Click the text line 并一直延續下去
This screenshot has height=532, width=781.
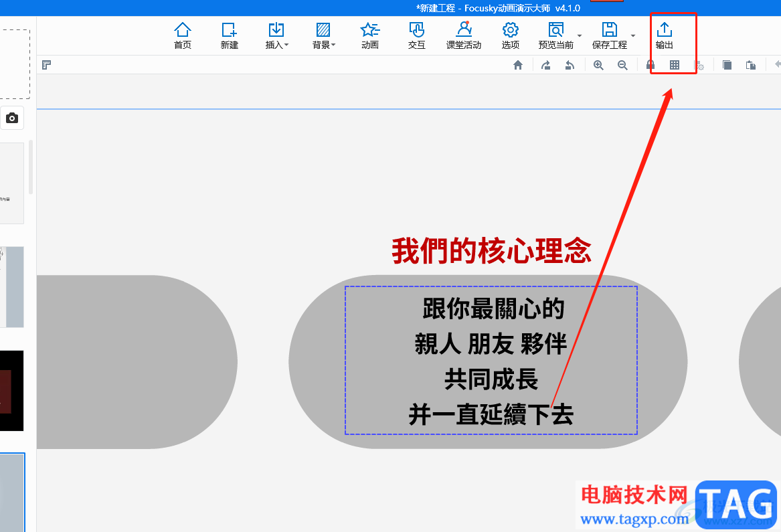click(491, 414)
